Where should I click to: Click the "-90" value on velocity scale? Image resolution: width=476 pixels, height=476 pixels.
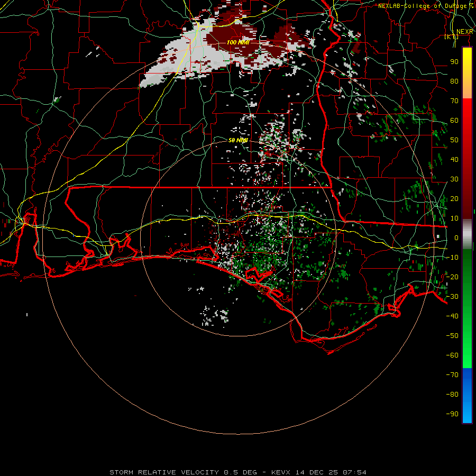click(452, 414)
